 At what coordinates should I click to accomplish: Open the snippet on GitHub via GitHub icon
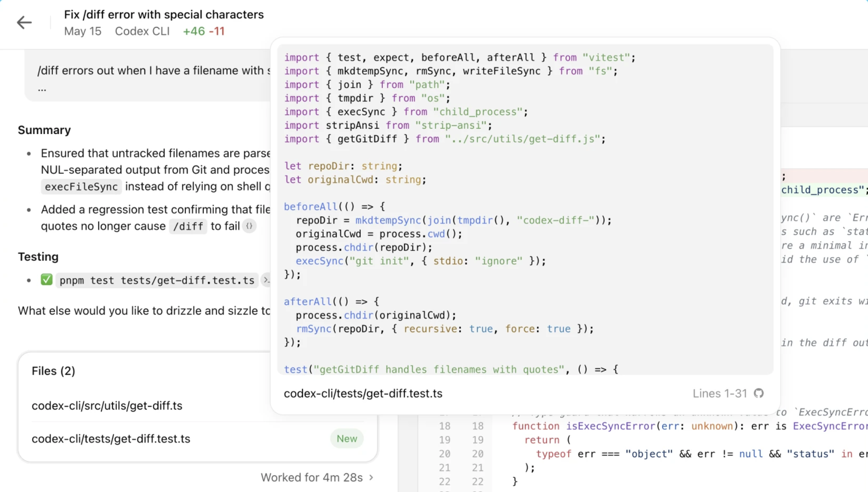point(759,393)
